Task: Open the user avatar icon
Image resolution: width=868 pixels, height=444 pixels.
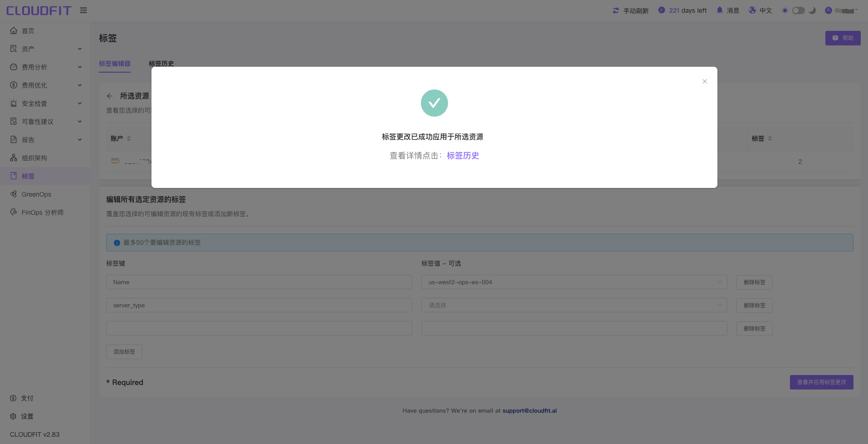Action: tap(829, 10)
